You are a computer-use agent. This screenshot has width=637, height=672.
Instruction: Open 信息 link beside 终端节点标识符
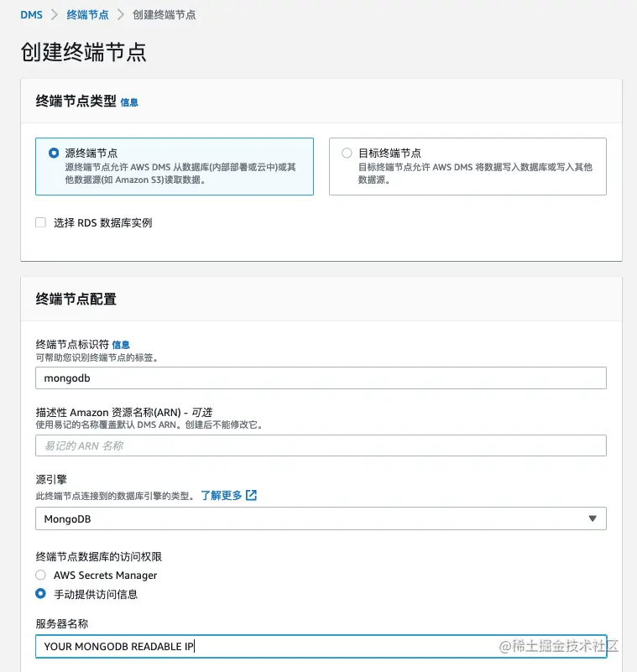[121, 345]
